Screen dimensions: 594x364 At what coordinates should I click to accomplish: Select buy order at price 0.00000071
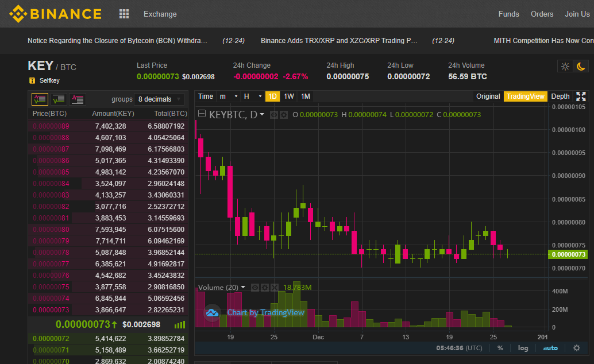(x=108, y=350)
